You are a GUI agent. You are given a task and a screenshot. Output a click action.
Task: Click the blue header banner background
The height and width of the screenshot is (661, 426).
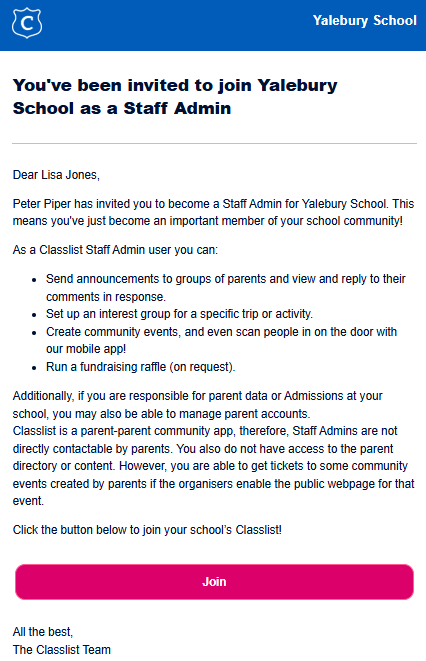pyautogui.click(x=177, y=25)
